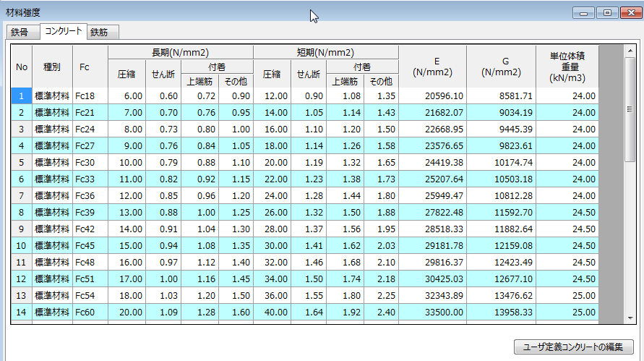
Task: Click E value 33500.00
Action: [x=432, y=312]
